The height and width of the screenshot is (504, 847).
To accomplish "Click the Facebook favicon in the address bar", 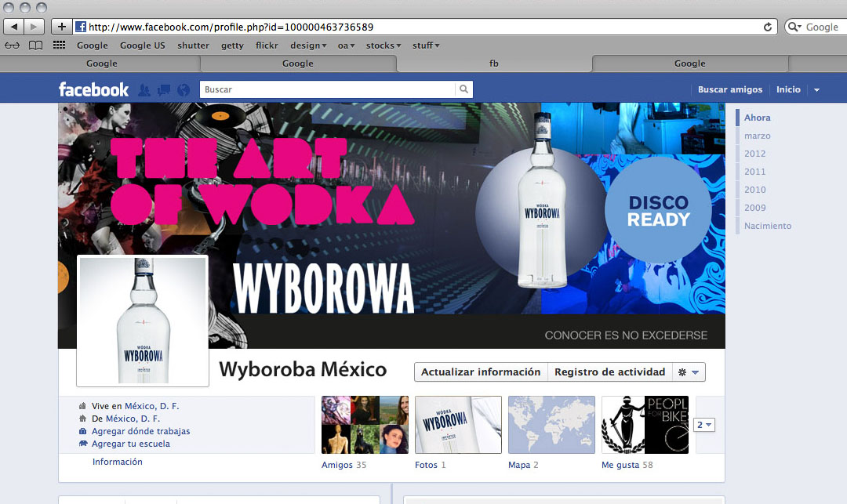I will (81, 27).
